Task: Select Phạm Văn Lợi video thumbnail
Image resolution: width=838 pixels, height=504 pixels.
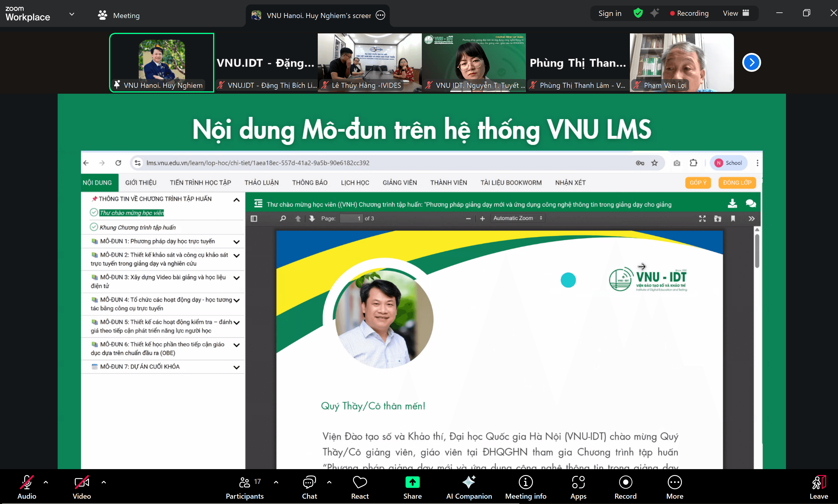Action: coord(681,62)
